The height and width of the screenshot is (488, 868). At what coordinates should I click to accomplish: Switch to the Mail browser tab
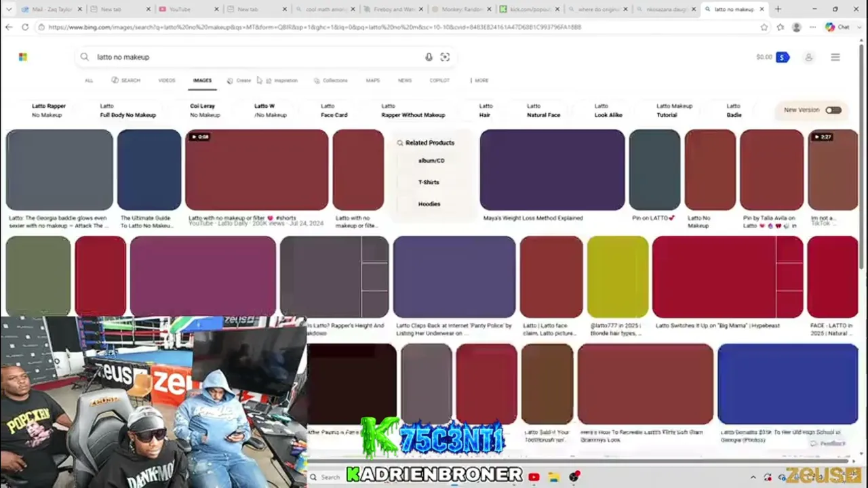point(52,9)
